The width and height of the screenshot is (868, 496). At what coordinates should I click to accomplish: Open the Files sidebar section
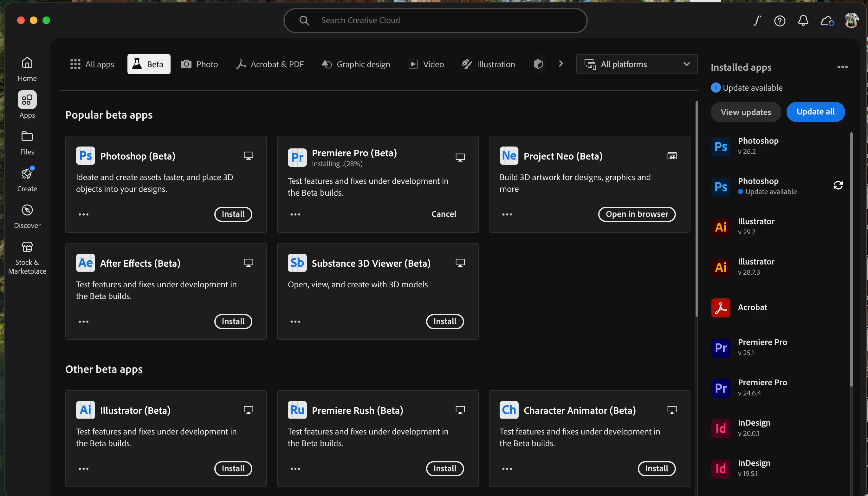click(x=27, y=142)
